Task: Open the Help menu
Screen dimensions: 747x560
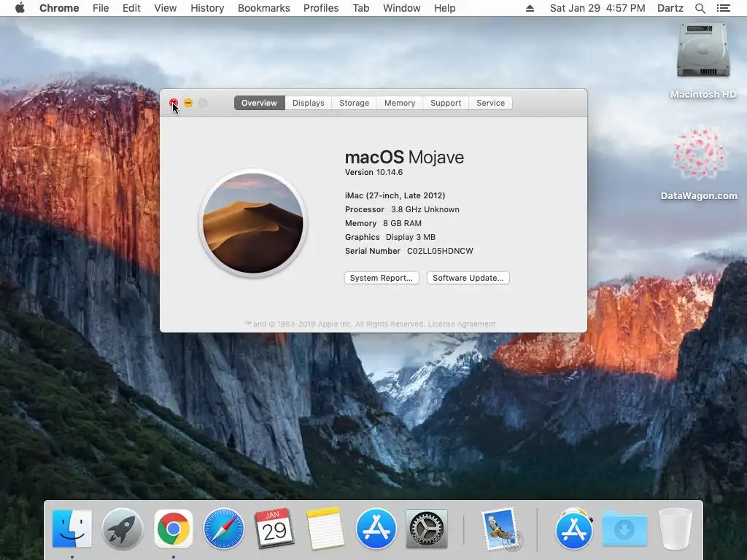Action: [x=444, y=8]
